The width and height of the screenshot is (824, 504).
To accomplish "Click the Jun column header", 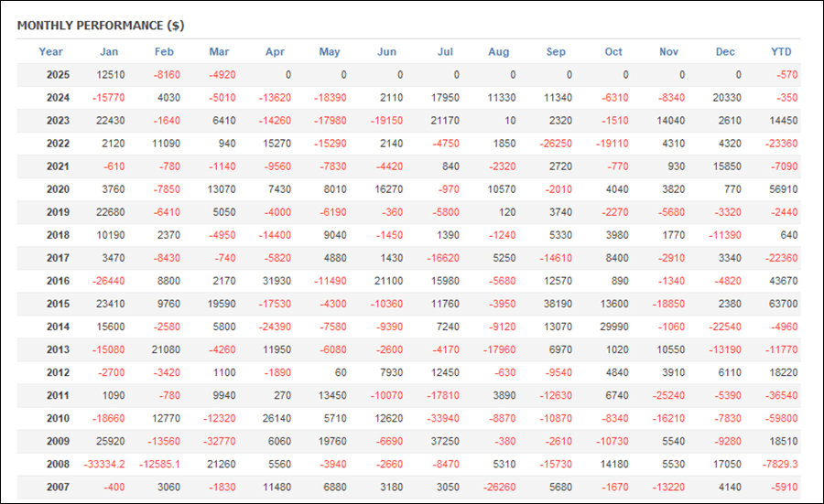I will [x=386, y=51].
